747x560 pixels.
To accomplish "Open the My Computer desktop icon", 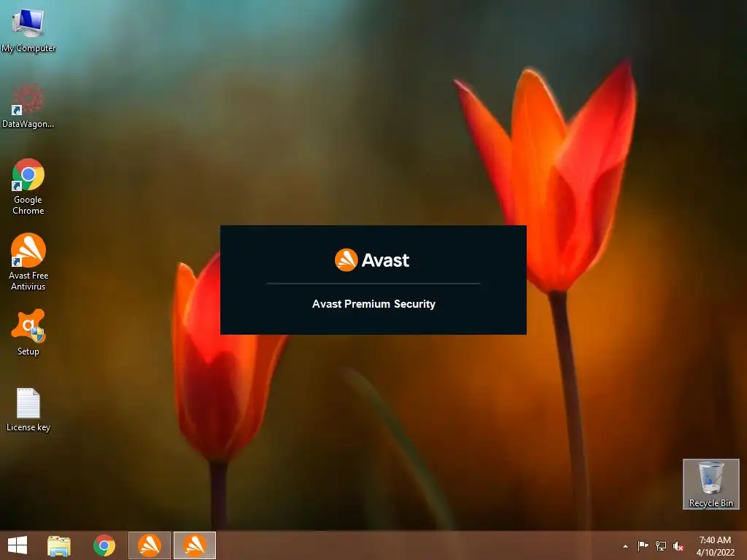I will click(28, 29).
